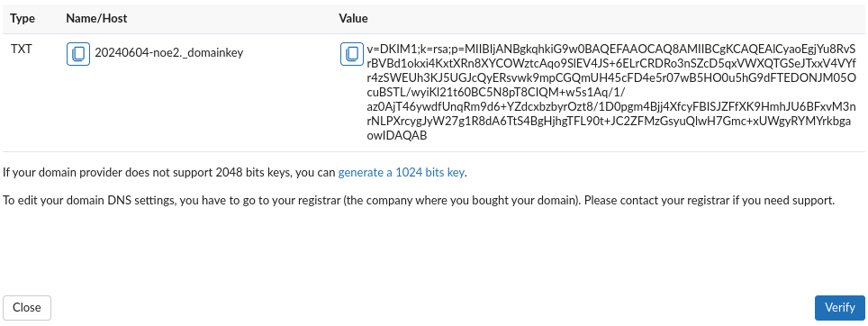
Task: Click the 20240604-noe2._domainkey host text
Action: tap(169, 53)
